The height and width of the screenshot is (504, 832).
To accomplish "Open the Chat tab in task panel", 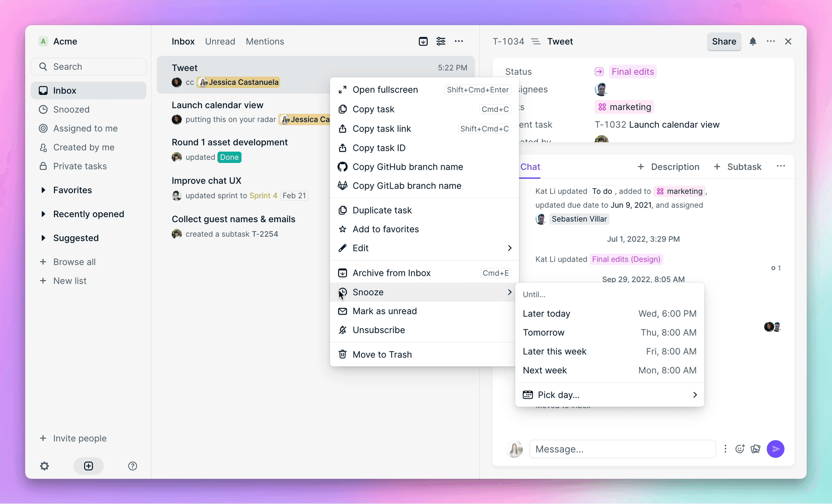I will [x=530, y=167].
